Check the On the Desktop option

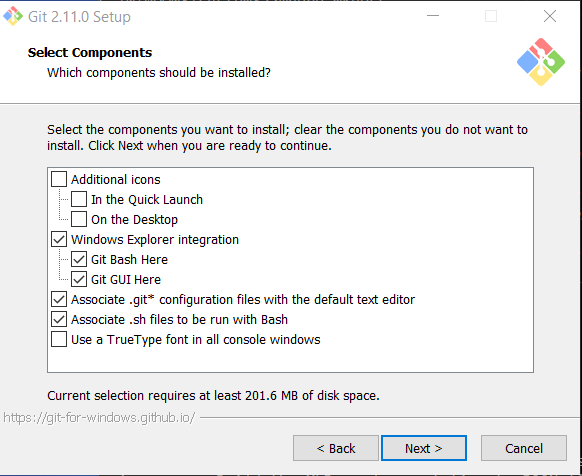point(79,219)
